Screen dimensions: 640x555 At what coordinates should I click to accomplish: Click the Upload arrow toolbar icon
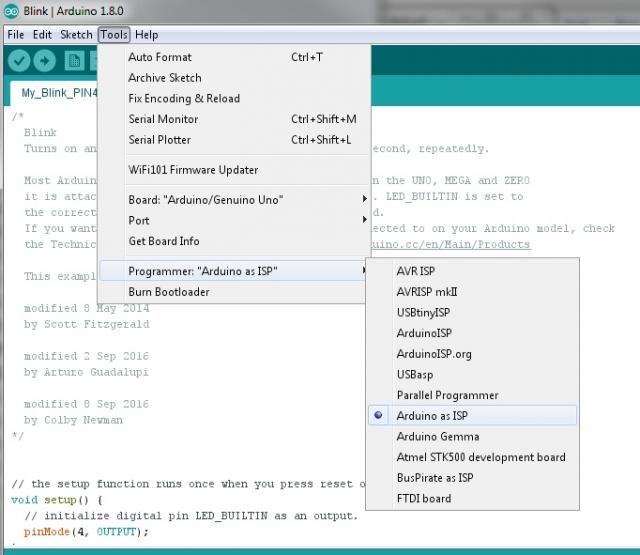[44, 61]
